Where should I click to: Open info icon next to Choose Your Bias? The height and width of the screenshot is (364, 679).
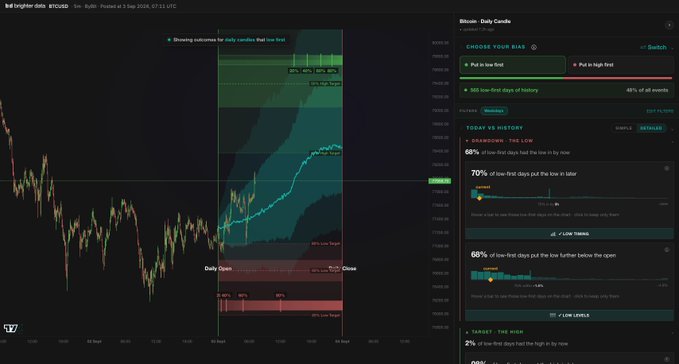534,47
